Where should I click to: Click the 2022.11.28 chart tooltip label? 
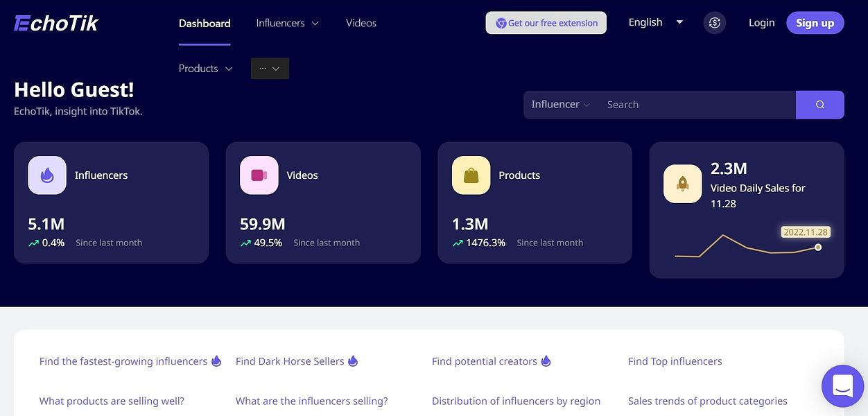tap(806, 232)
